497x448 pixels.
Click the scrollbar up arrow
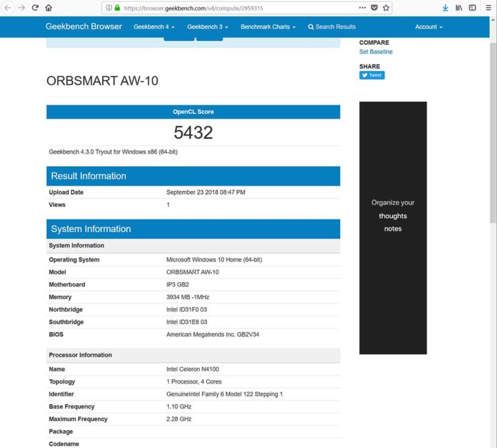tap(493, 19)
